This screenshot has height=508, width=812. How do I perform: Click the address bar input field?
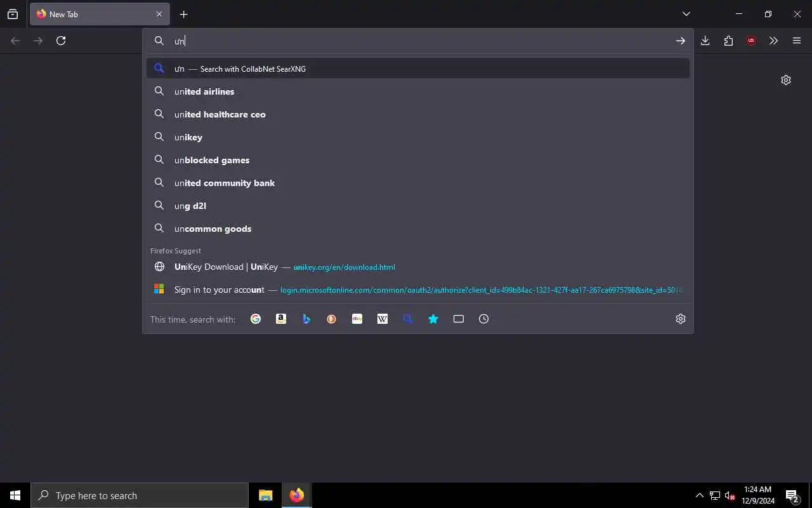click(x=419, y=41)
